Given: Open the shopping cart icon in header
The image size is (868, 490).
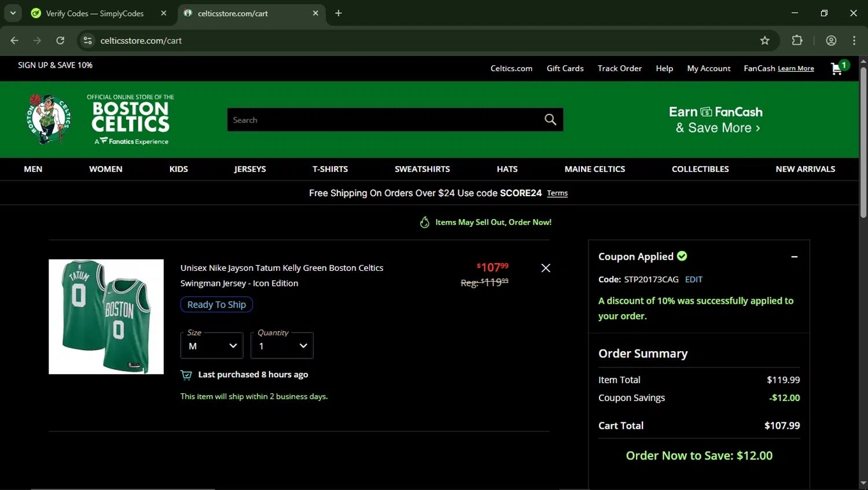Looking at the screenshot, I should (x=838, y=68).
